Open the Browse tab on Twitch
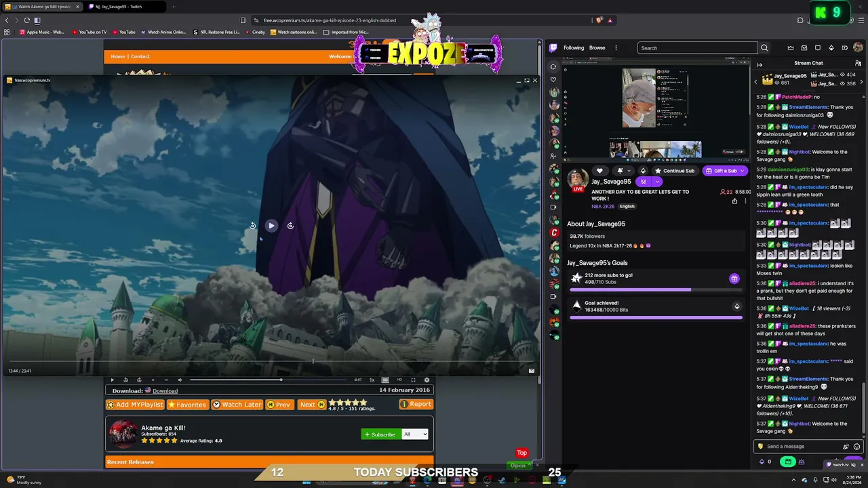 tap(597, 48)
